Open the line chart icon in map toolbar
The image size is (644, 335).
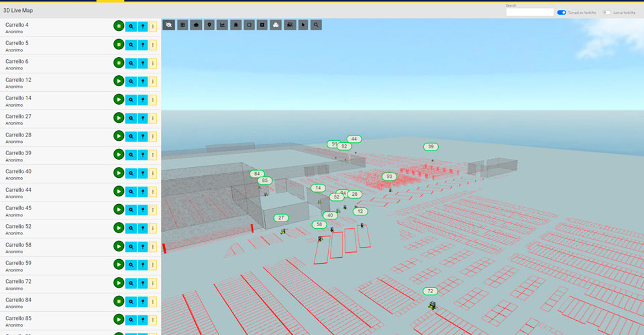(x=222, y=25)
